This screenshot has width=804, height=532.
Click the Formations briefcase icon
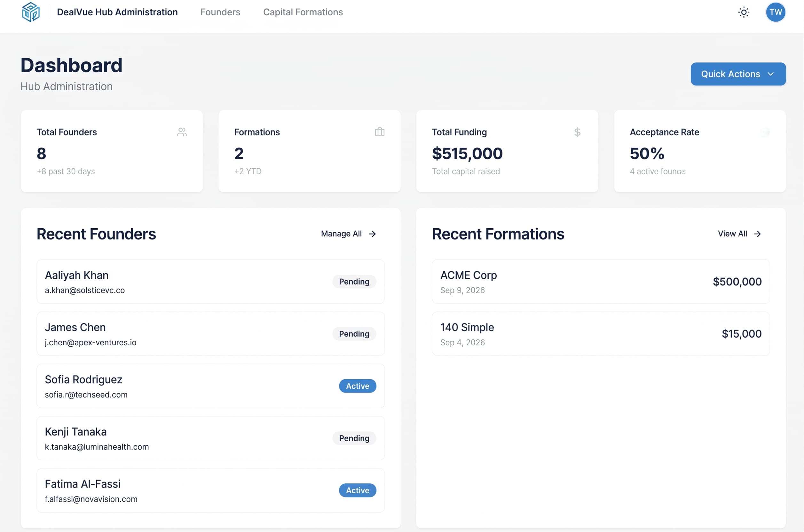pyautogui.click(x=379, y=132)
